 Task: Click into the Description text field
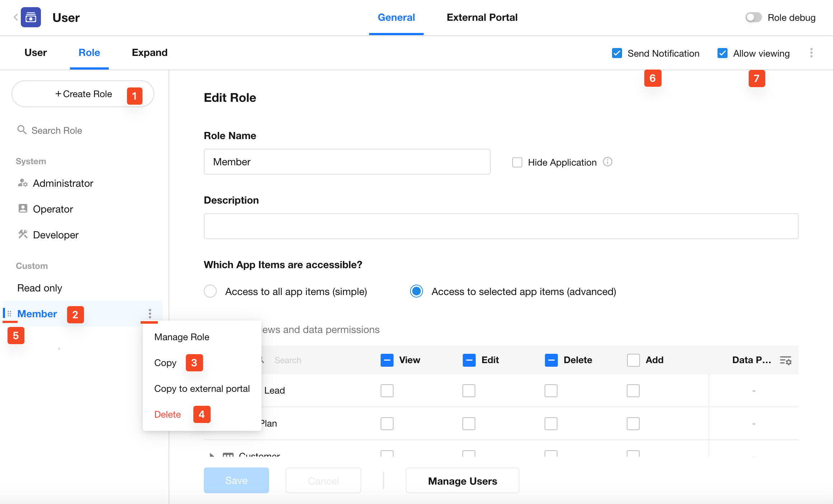point(500,226)
